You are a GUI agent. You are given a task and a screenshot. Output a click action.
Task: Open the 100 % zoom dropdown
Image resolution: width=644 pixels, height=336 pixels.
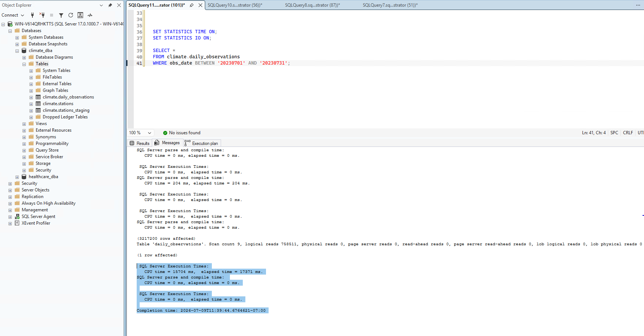point(150,133)
